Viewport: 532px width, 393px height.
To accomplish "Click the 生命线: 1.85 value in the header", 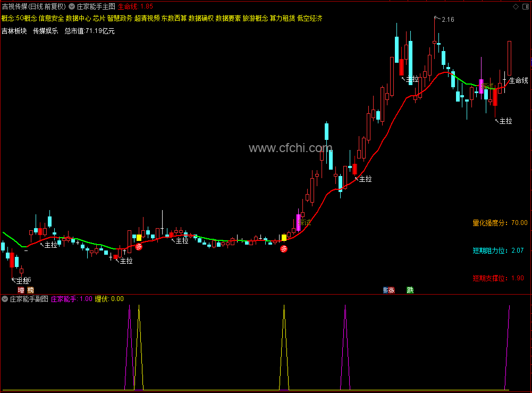I will (136, 6).
